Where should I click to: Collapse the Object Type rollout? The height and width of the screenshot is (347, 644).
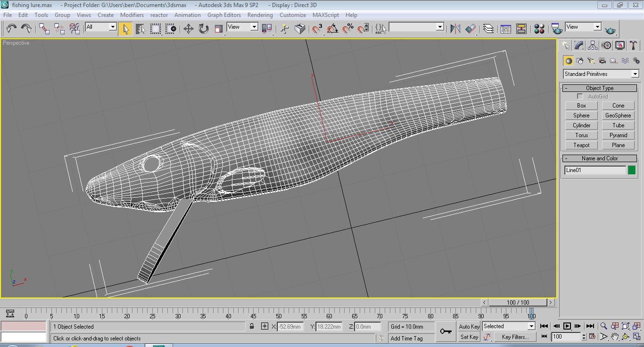pos(600,88)
